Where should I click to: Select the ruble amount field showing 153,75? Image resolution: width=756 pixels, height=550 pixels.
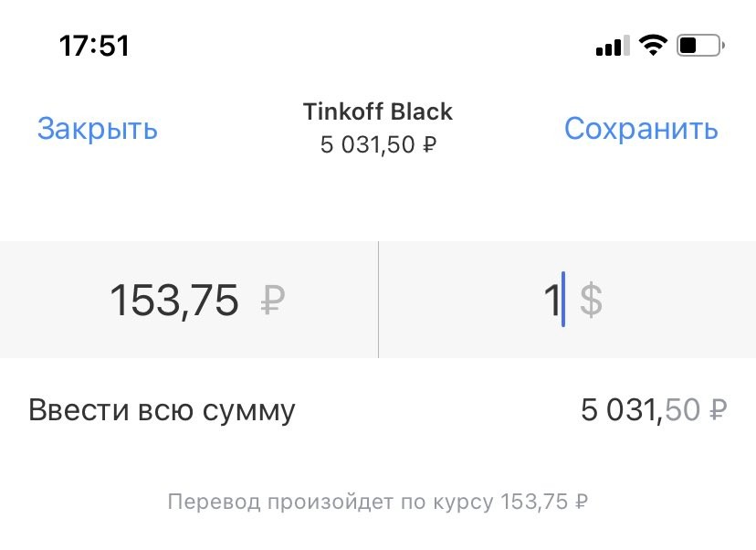click(175, 300)
